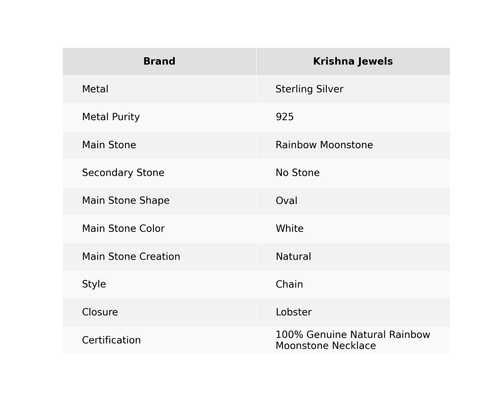Click the Natural creation value
Screen dimensions: 500x398
click(x=294, y=256)
